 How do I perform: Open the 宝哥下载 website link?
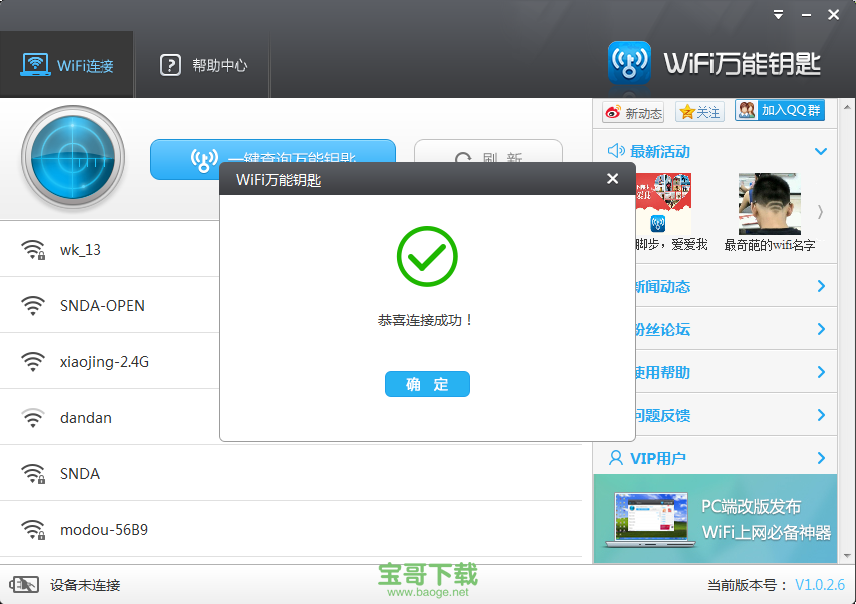[x=428, y=577]
